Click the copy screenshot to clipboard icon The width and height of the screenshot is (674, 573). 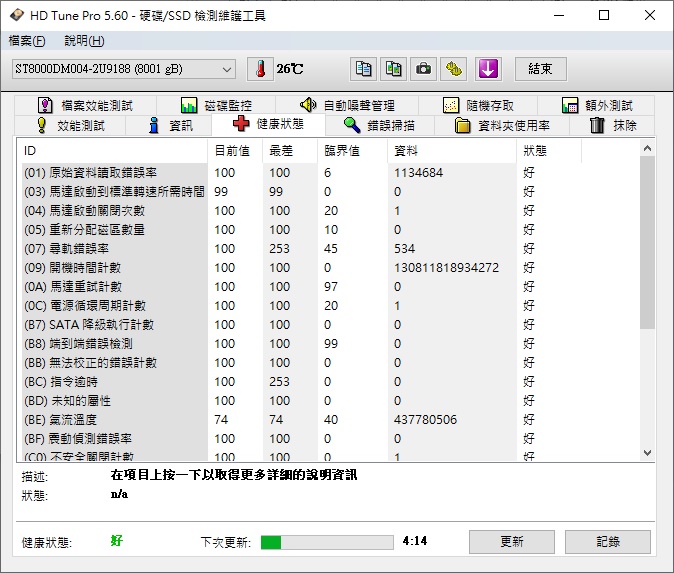393,69
